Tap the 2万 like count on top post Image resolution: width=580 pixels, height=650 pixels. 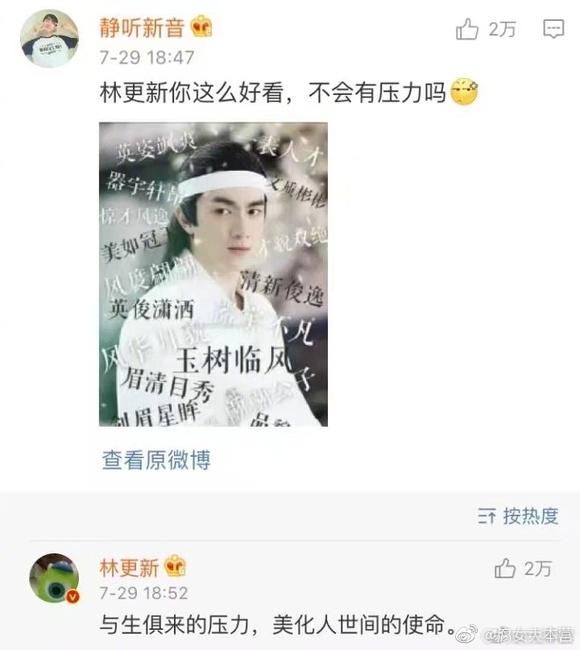502,29
